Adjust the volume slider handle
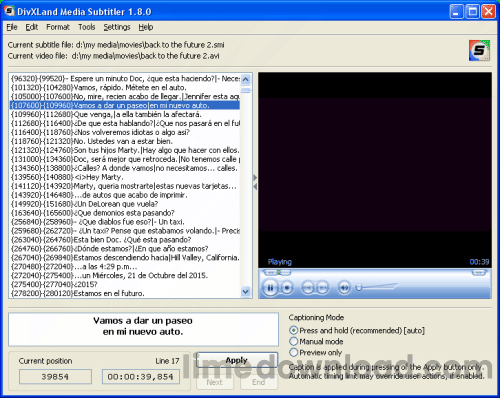This screenshot has height=398, width=500. 359,287
